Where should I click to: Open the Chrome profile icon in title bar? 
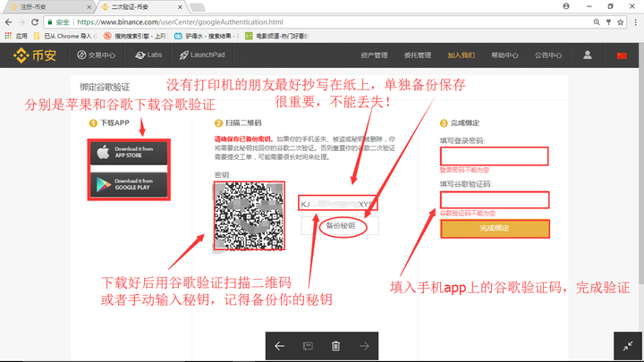[x=566, y=6]
